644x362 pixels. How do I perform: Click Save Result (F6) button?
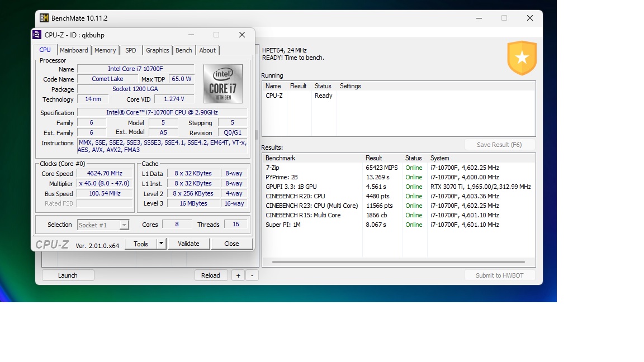(x=499, y=145)
